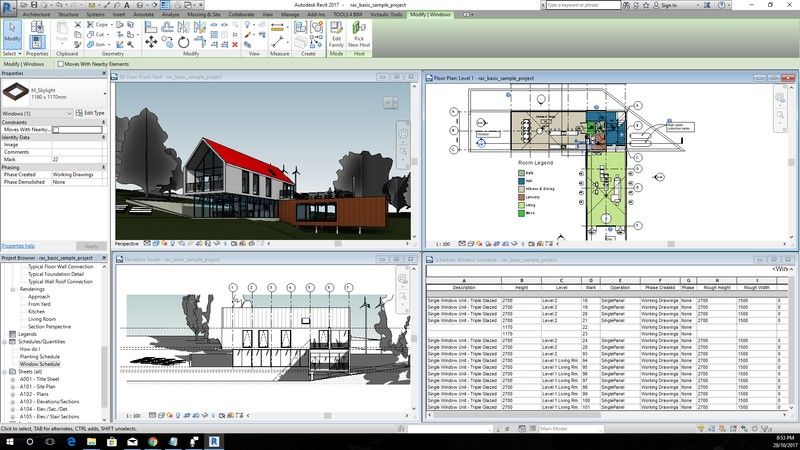Open the Structure ribbon tab

tap(68, 15)
